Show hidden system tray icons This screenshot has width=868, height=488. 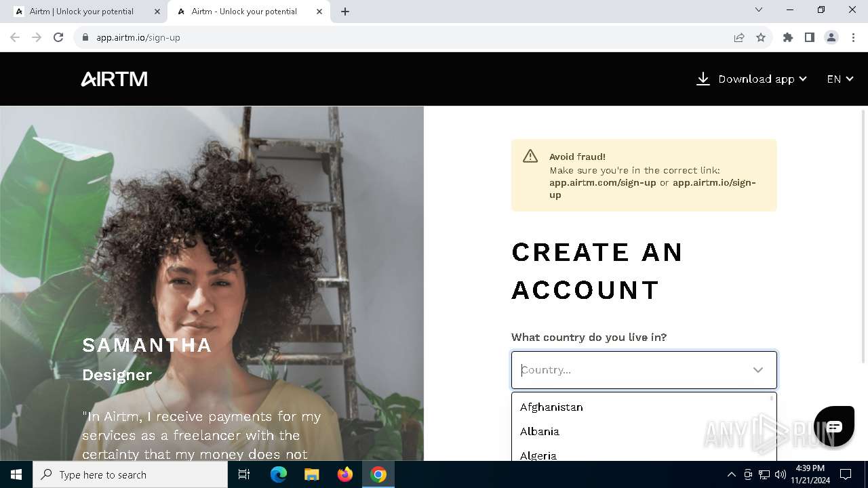[731, 474]
